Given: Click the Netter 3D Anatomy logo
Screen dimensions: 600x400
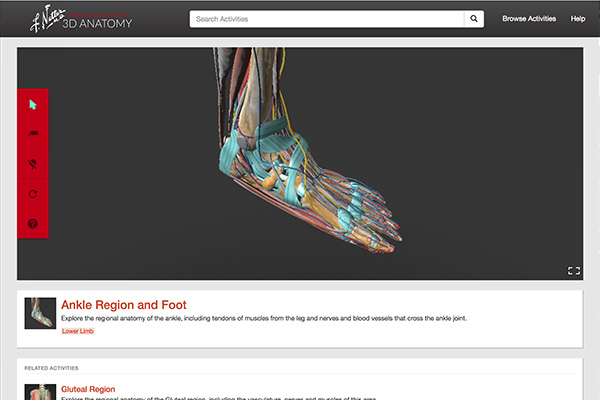Looking at the screenshot, I should coord(81,19).
